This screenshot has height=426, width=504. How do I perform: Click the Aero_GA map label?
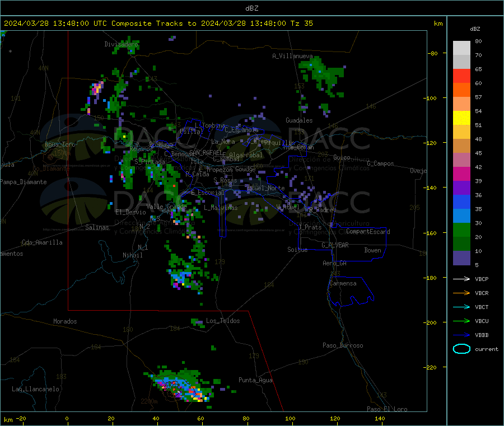coord(335,263)
